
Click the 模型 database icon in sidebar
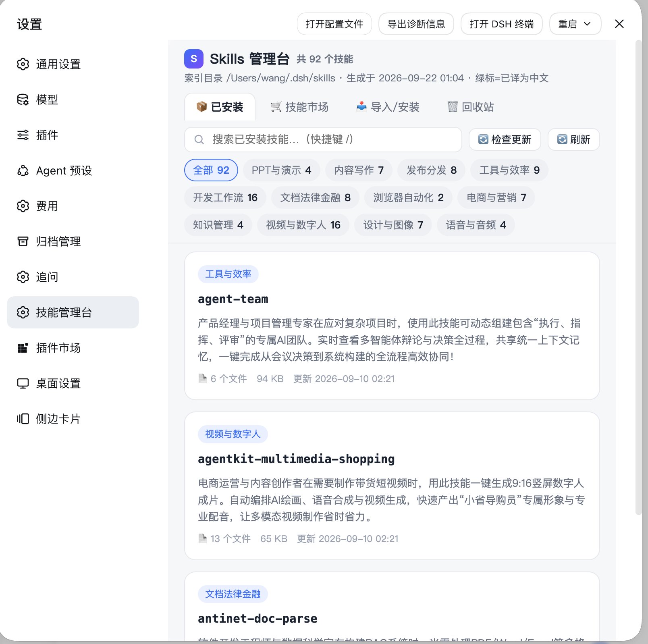click(x=23, y=100)
